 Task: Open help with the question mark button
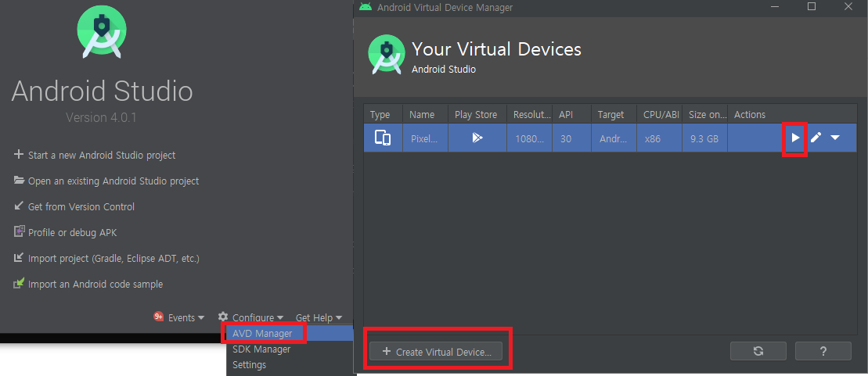(823, 350)
